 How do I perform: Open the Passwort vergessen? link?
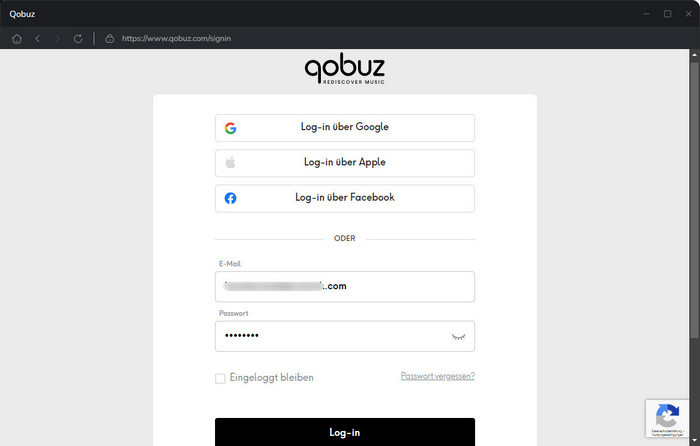pyautogui.click(x=438, y=376)
